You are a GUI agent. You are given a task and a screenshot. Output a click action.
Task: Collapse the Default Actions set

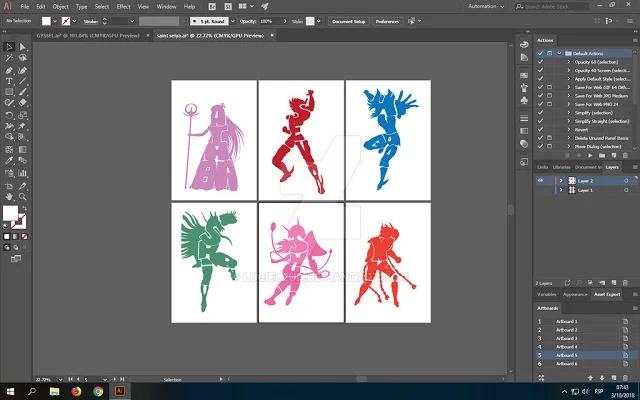pos(560,53)
